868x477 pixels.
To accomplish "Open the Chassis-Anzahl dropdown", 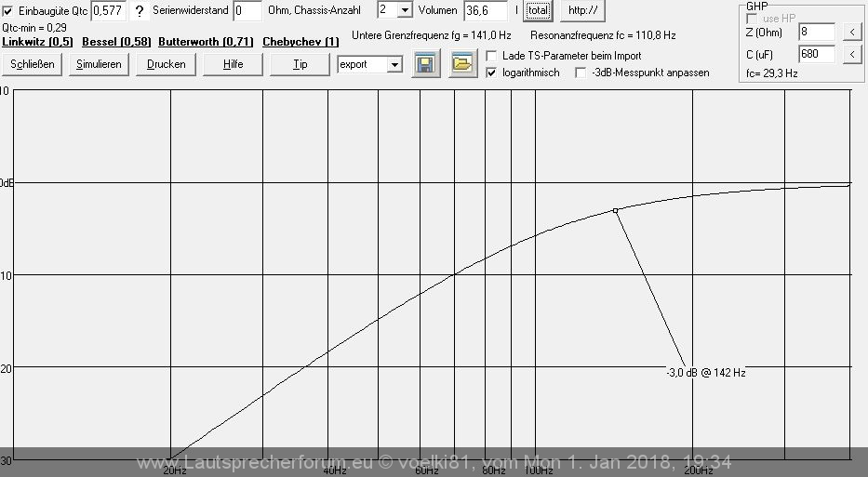I will pos(404,10).
